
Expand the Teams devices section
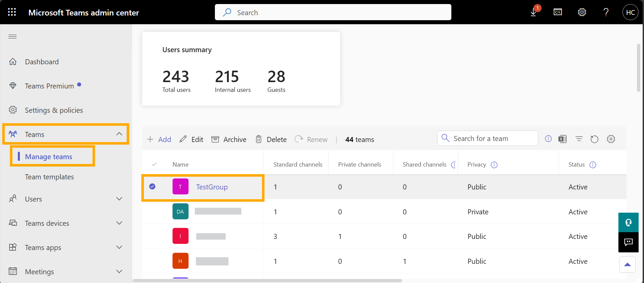[119, 223]
